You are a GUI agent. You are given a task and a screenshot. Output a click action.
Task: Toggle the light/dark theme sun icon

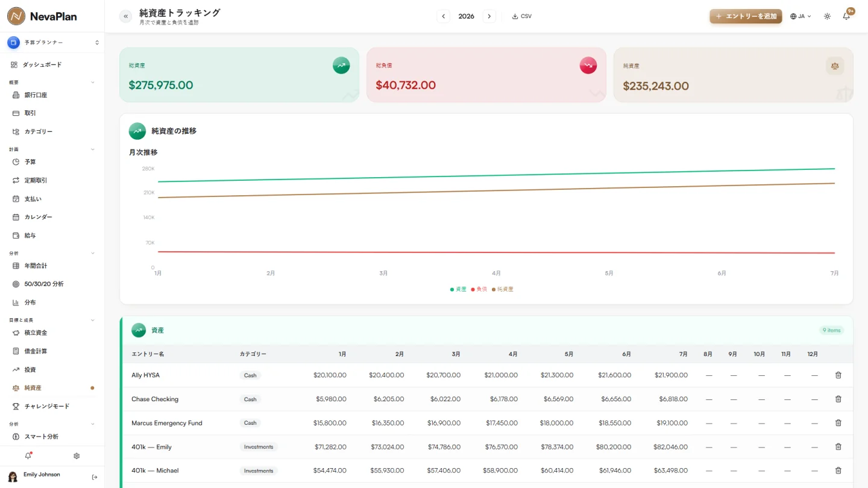(x=827, y=16)
